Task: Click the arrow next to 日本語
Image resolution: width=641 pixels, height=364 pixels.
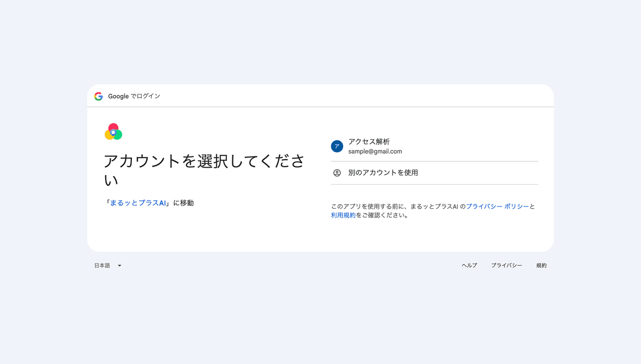Action: (x=120, y=266)
